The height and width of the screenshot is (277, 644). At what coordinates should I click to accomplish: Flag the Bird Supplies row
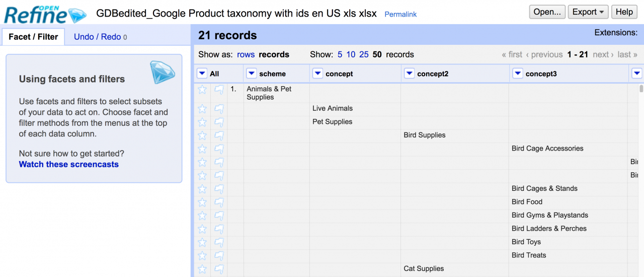click(219, 135)
